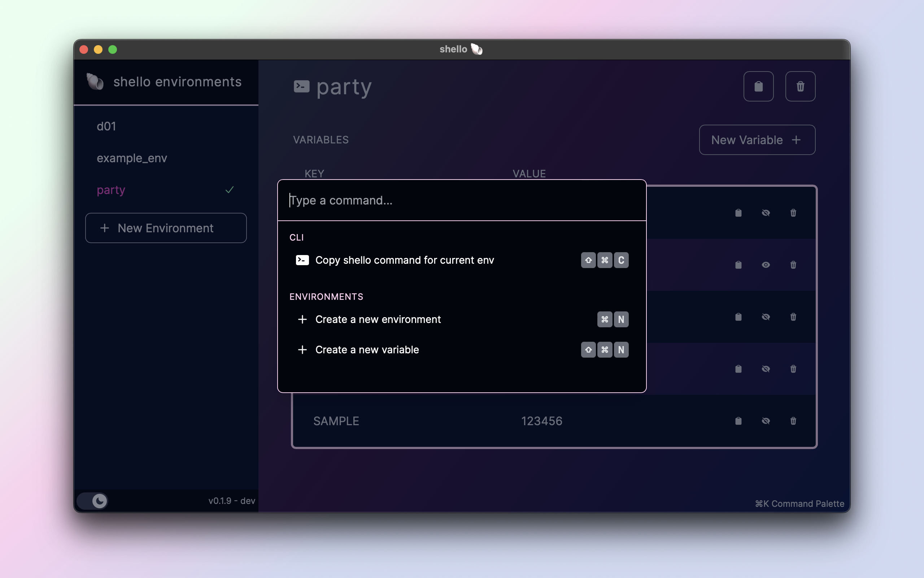Copy value in the first variable row
Viewport: 924px width, 578px height.
tap(738, 213)
